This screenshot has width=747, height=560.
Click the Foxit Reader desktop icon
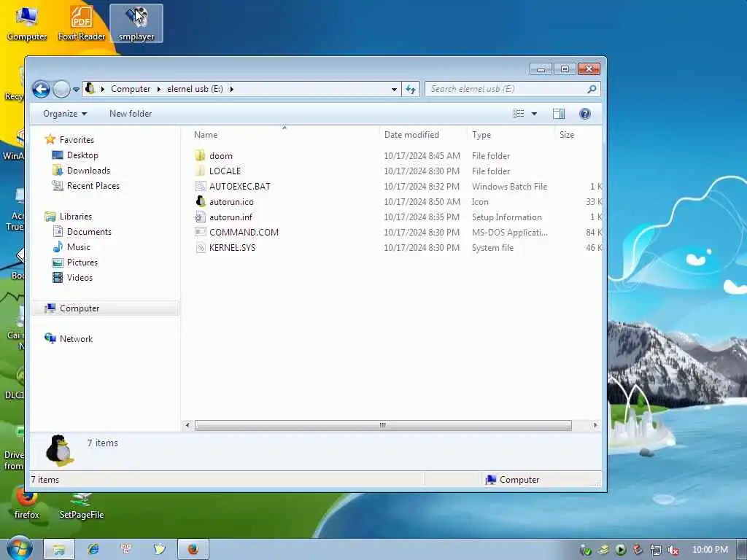[82, 24]
